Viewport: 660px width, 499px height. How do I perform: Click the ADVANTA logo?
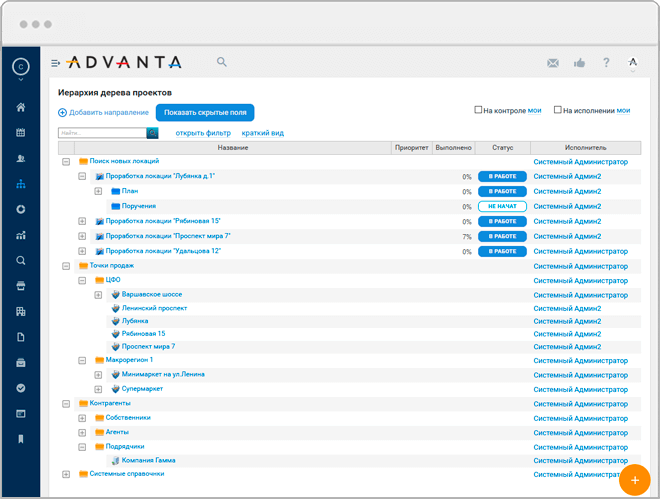124,62
